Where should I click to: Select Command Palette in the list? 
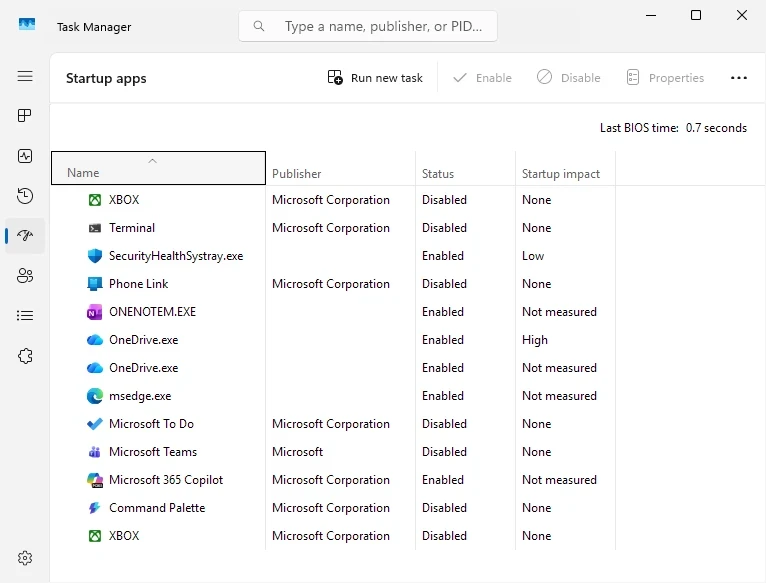click(x=157, y=508)
